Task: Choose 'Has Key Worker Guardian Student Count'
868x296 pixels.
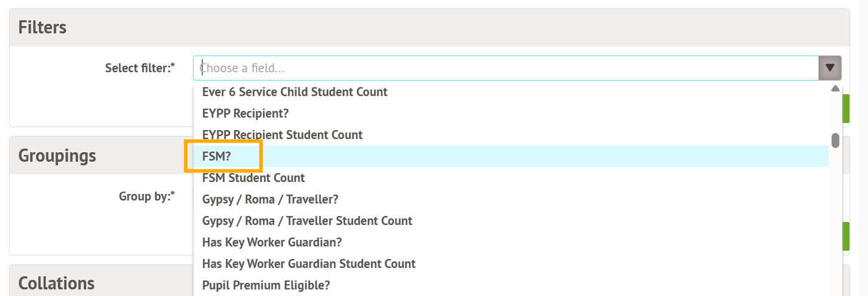Action: 309,264
